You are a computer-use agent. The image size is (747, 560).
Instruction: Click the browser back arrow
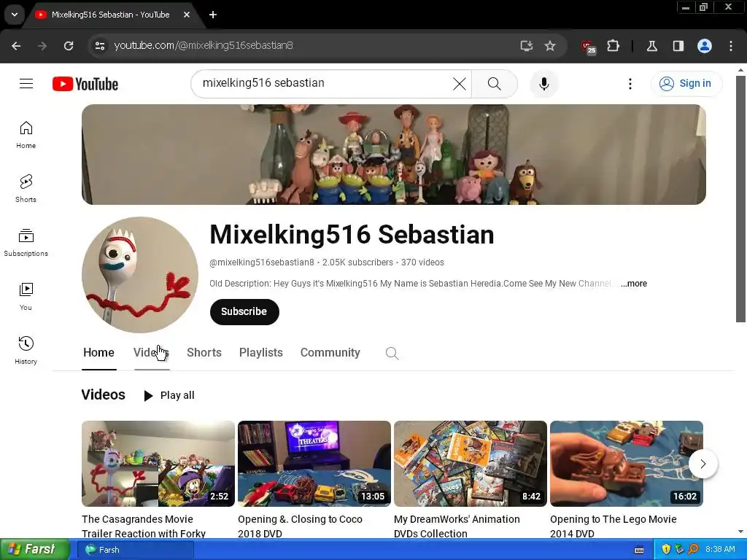point(16,46)
